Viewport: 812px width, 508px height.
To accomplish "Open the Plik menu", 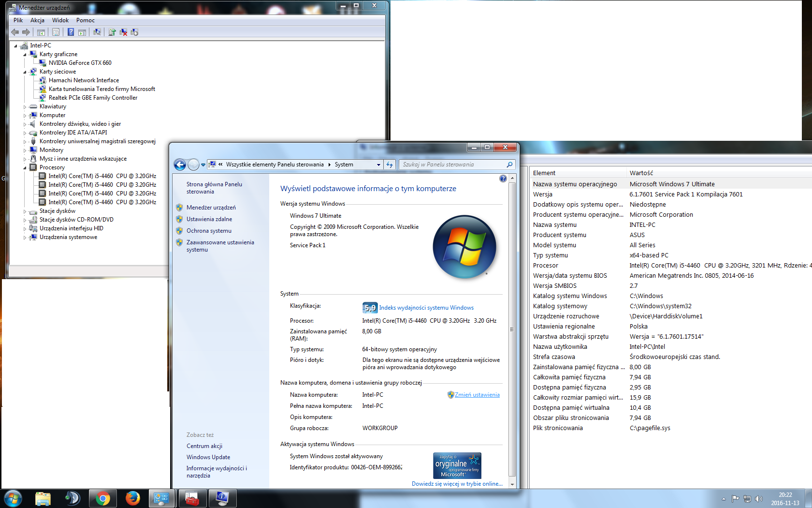I will point(18,20).
